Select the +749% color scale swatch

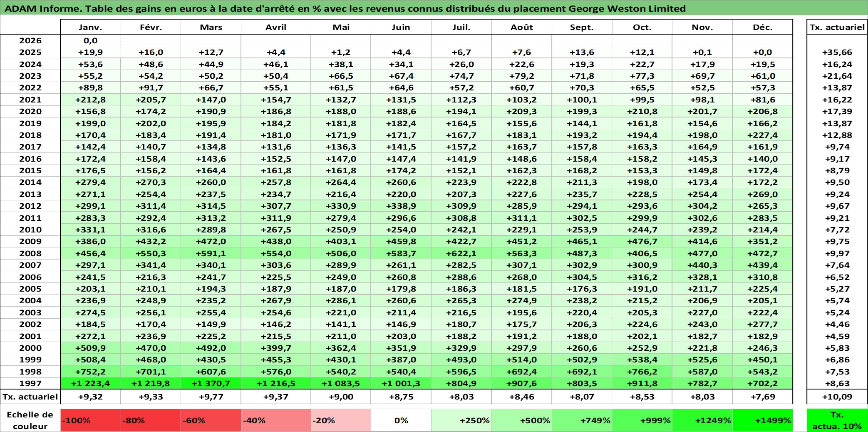point(582,420)
